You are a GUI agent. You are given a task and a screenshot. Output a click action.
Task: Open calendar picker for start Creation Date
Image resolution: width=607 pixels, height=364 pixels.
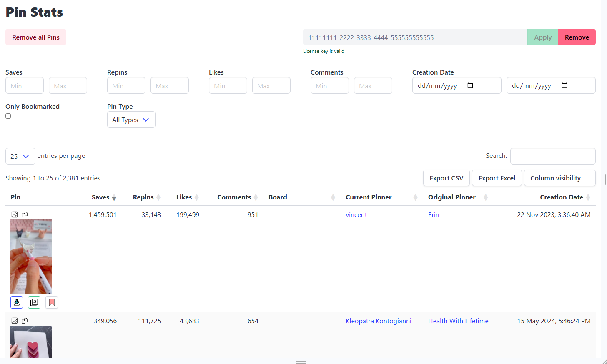click(x=470, y=85)
